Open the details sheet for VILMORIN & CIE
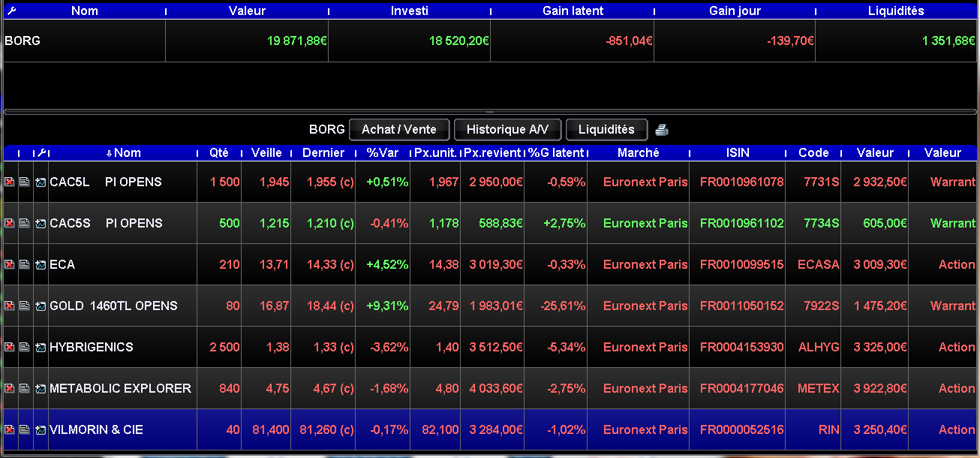Image resolution: width=980 pixels, height=458 pixels. point(25,429)
